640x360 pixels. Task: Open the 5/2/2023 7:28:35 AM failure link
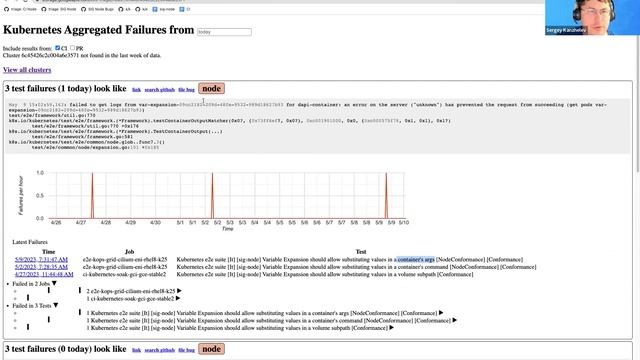tap(41, 267)
